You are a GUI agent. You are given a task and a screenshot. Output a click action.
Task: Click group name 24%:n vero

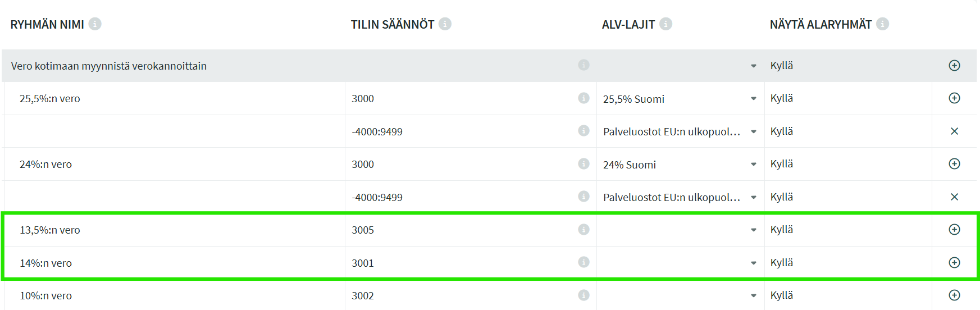pos(46,165)
